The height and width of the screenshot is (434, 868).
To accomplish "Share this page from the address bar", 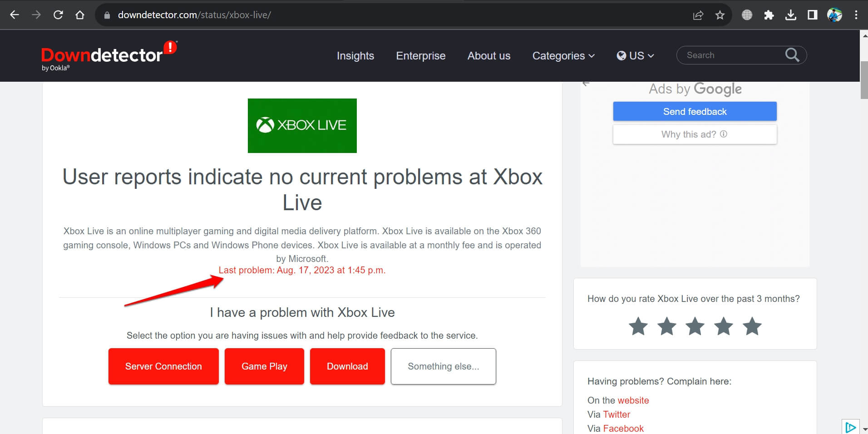I will pyautogui.click(x=698, y=15).
